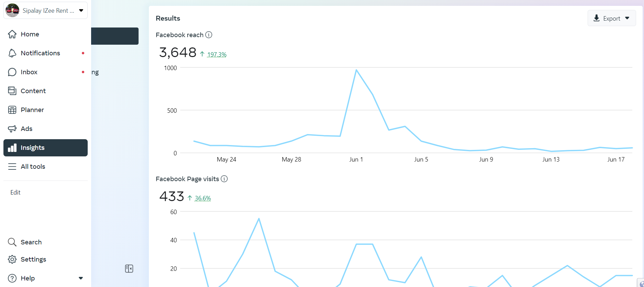
Task: Click the reach increase up-arrow icon
Action: point(202,54)
